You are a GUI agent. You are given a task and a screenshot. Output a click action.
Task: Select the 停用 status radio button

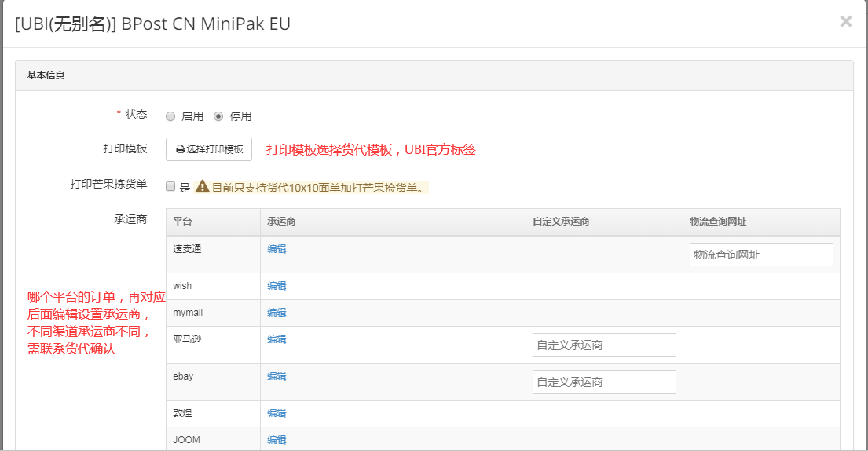pos(218,116)
